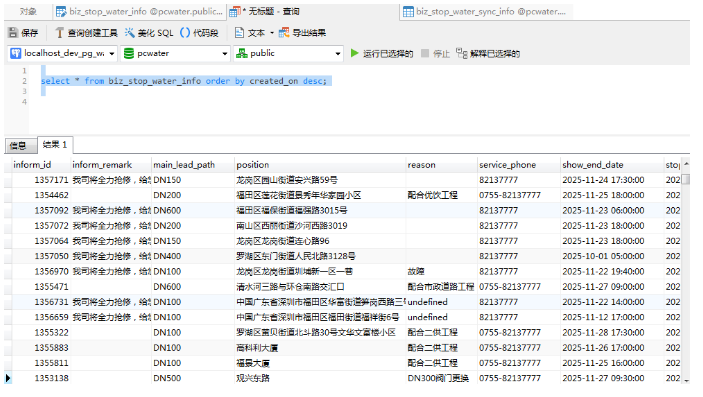Select date cell 2025-11-28 17:30:00

pos(612,332)
